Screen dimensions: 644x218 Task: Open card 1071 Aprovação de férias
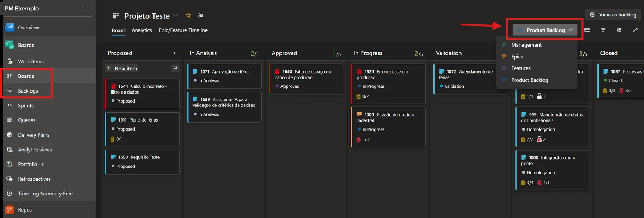[x=224, y=76]
